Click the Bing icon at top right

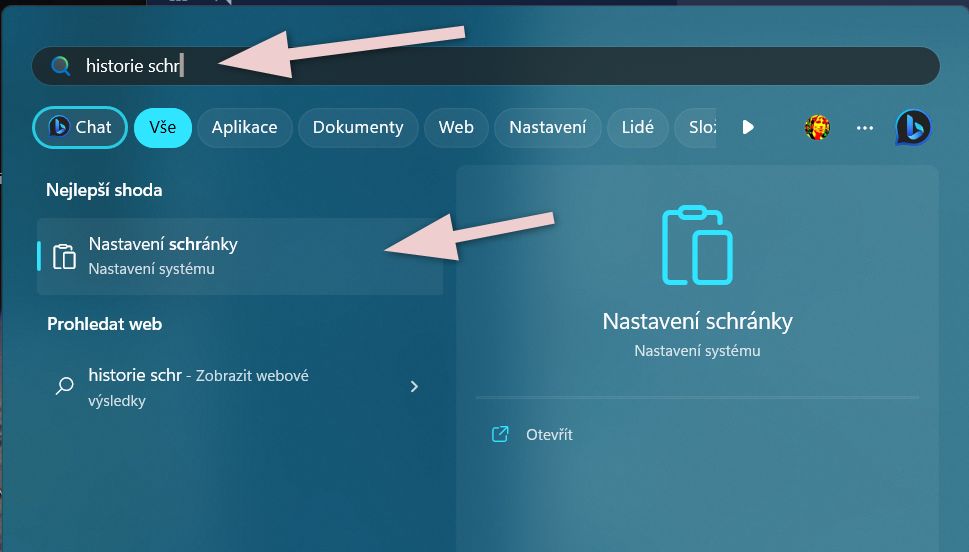point(913,128)
